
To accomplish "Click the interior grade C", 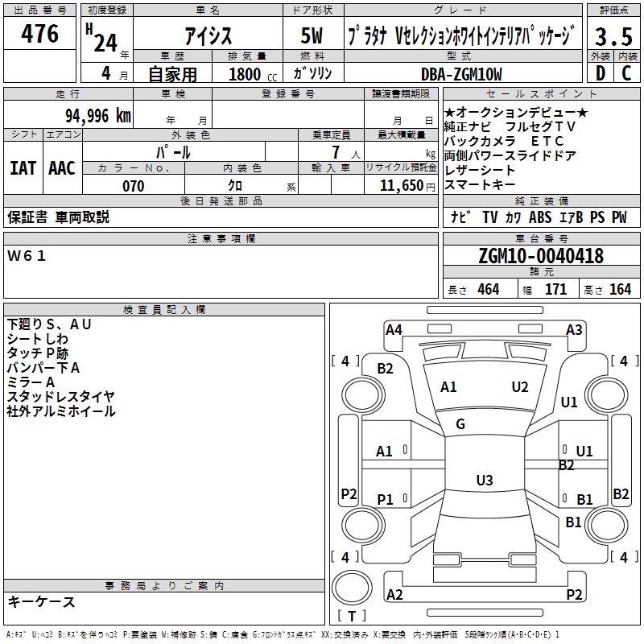I will pos(626,73).
